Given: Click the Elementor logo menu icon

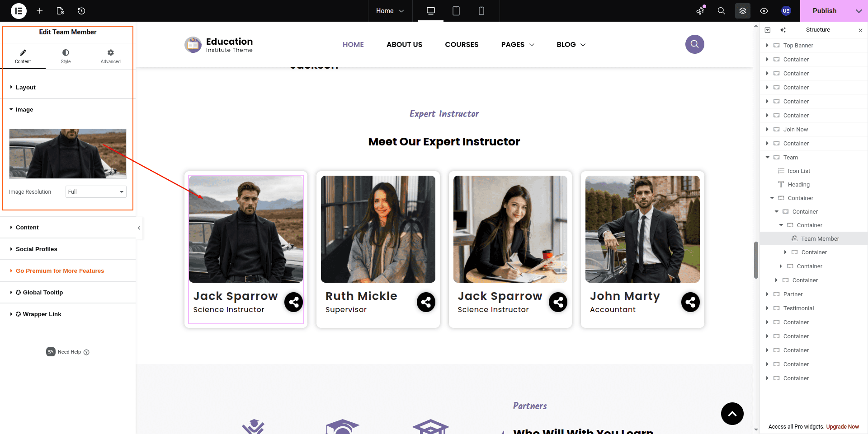Looking at the screenshot, I should (x=19, y=11).
